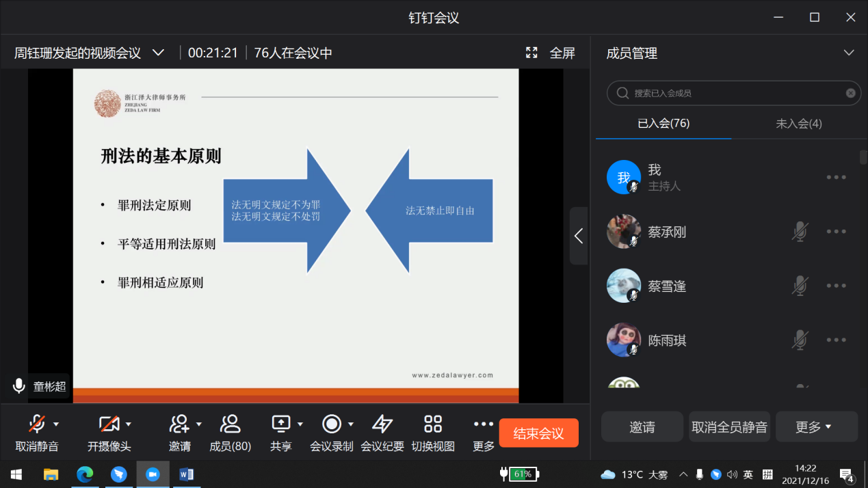Image resolution: width=868 pixels, height=488 pixels.
Task: Switch to 未入会(4) tab
Action: pos(798,124)
